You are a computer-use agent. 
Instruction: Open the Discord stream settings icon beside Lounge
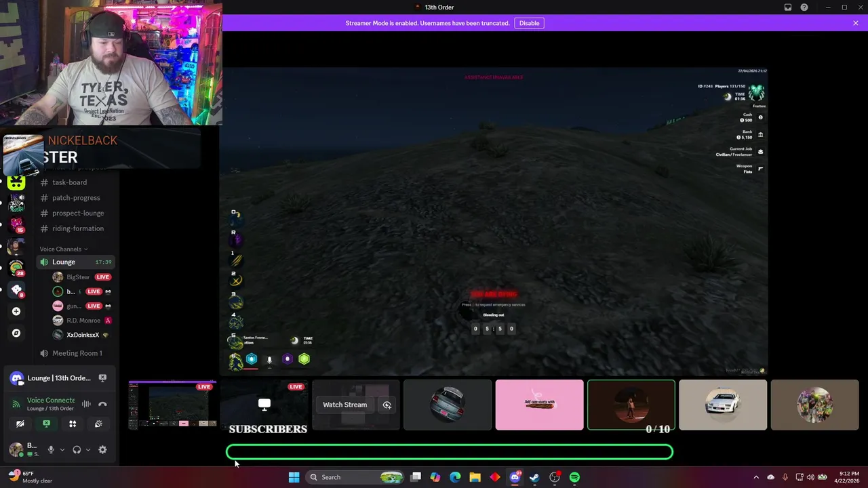click(102, 378)
